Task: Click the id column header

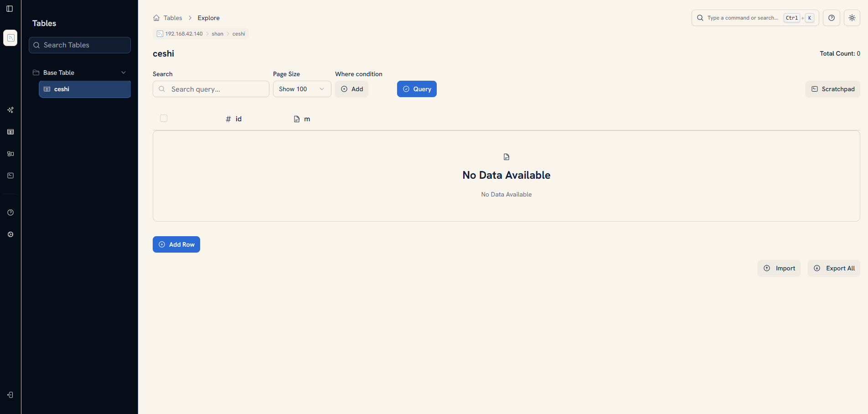Action: pyautogui.click(x=234, y=119)
